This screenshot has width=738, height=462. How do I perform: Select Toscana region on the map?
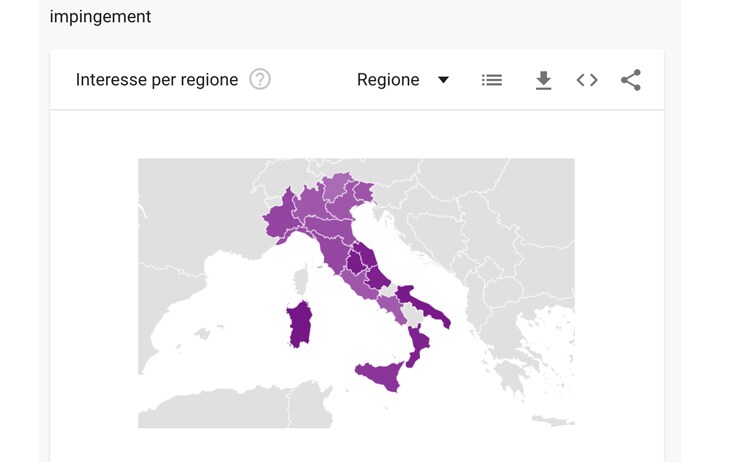pos(333,252)
